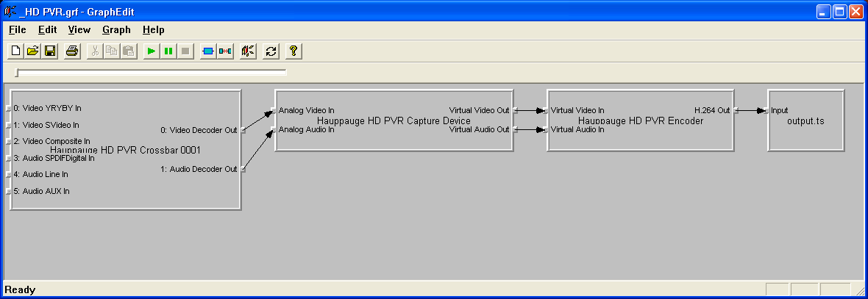
Task: Paste using the clipboard icon
Action: pos(129,51)
